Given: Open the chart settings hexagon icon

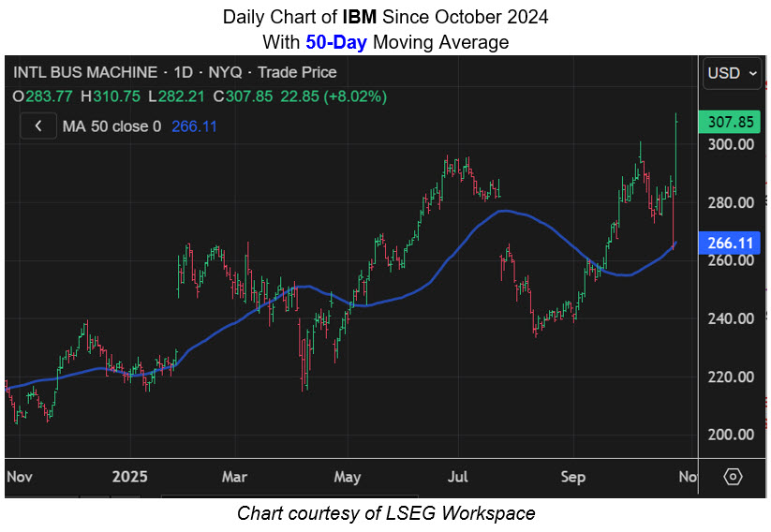Looking at the screenshot, I should click(x=733, y=477).
